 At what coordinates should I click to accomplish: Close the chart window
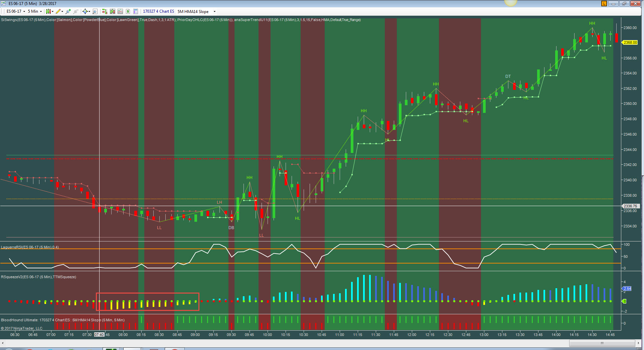click(x=635, y=4)
